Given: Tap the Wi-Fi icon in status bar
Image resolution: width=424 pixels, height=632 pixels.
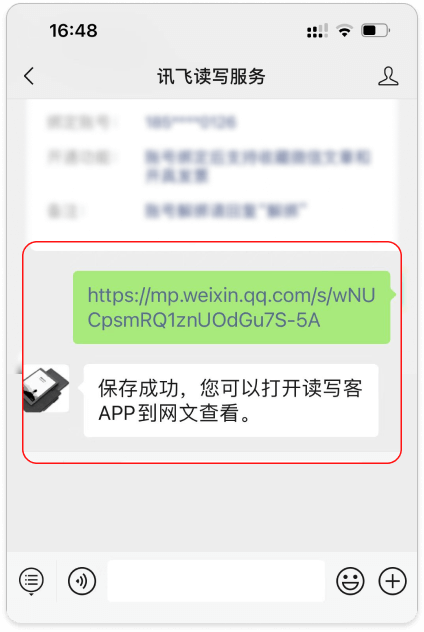Looking at the screenshot, I should (x=345, y=31).
